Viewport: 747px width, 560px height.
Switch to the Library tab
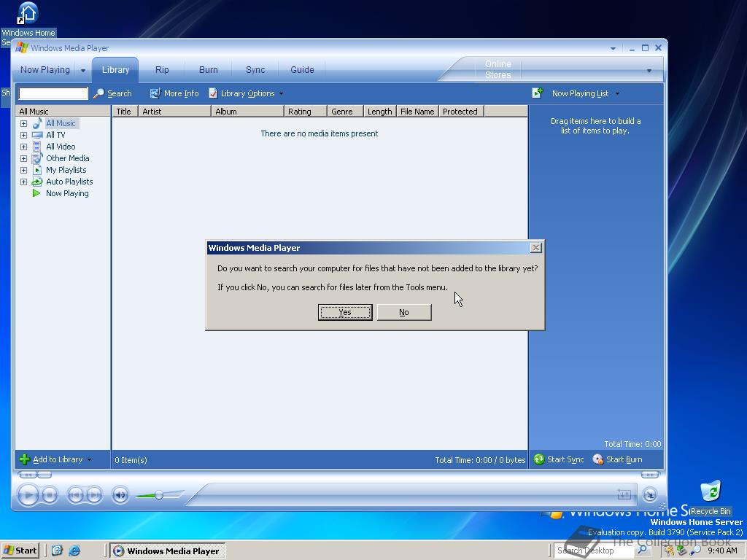pos(115,69)
